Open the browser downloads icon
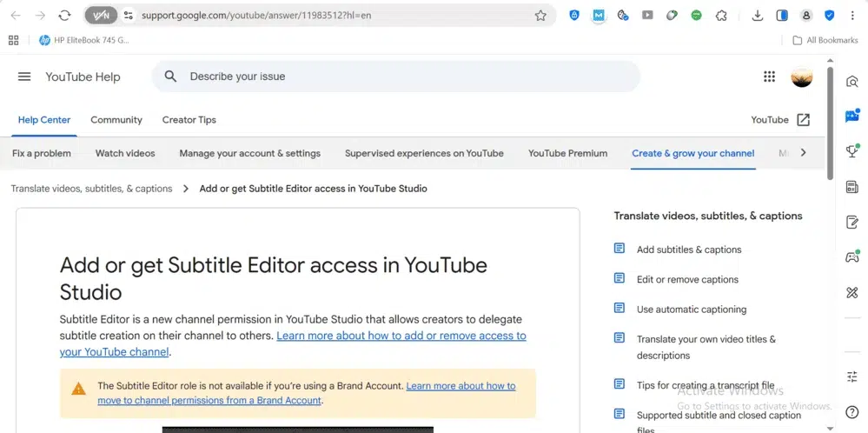Screen dimensions: 868x433 [x=758, y=16]
